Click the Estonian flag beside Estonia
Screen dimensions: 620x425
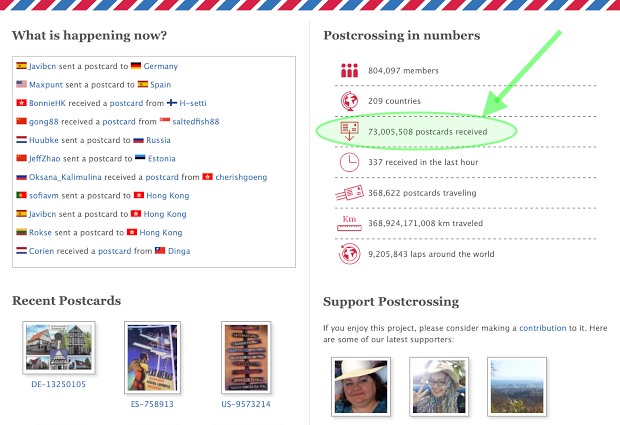(140, 158)
